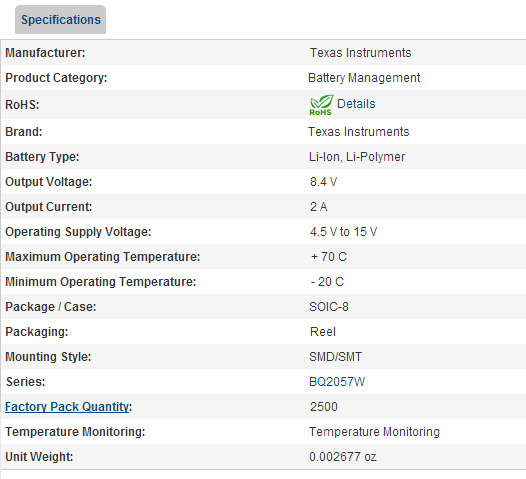Click the 8.4 V output voltage value
This screenshot has height=479, width=526.
coord(323,182)
